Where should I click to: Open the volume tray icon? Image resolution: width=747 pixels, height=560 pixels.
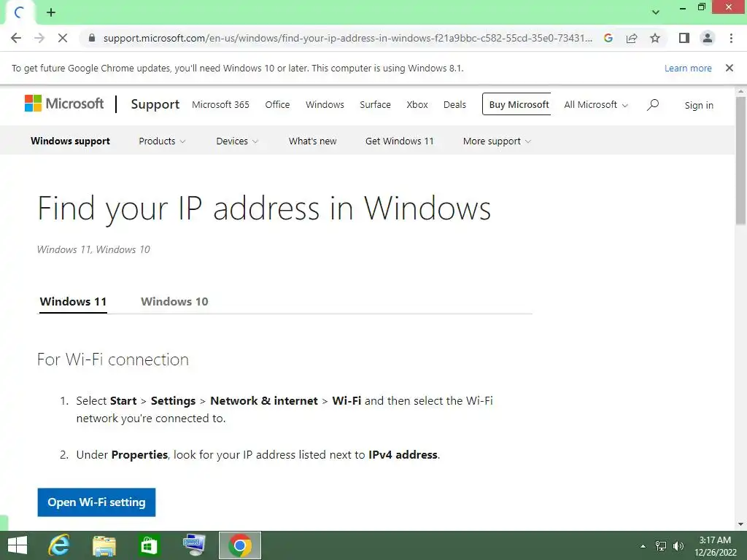click(x=678, y=546)
